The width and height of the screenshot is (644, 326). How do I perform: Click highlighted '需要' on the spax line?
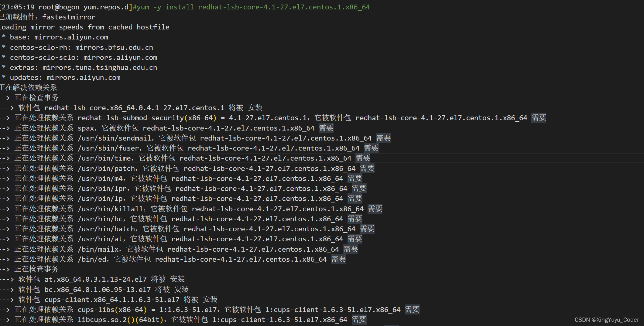point(326,128)
